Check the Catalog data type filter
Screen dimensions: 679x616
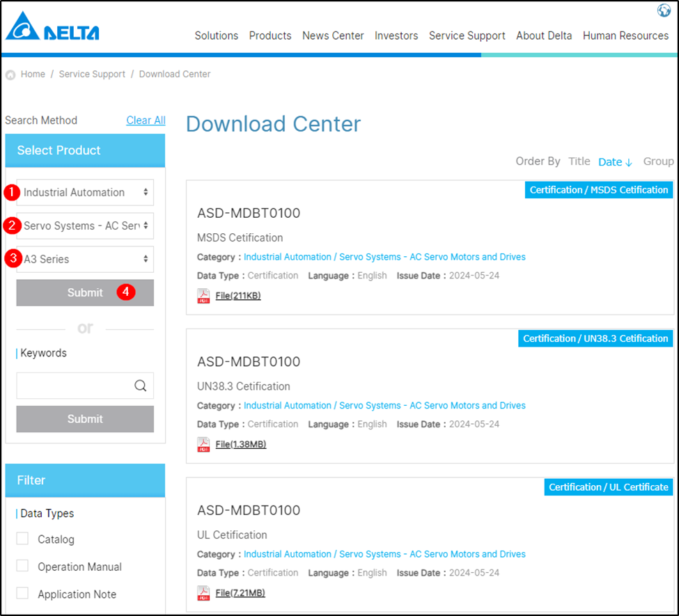(23, 539)
